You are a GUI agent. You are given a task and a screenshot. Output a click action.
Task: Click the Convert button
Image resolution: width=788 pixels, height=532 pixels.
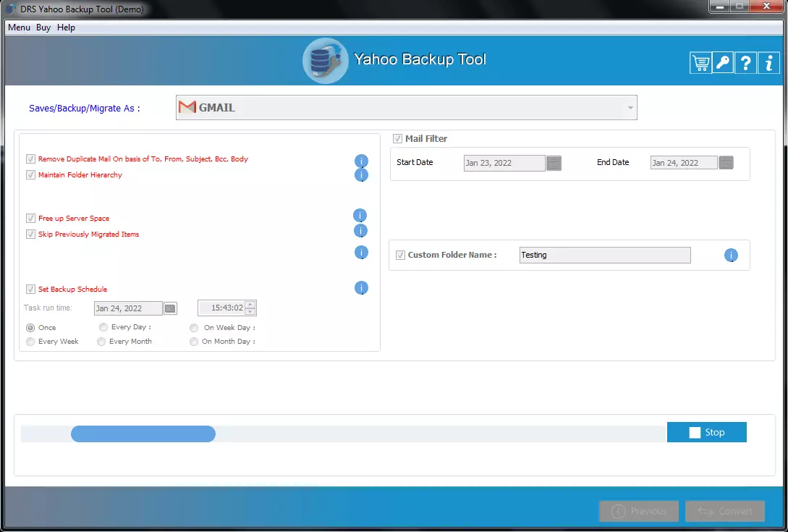point(725,512)
